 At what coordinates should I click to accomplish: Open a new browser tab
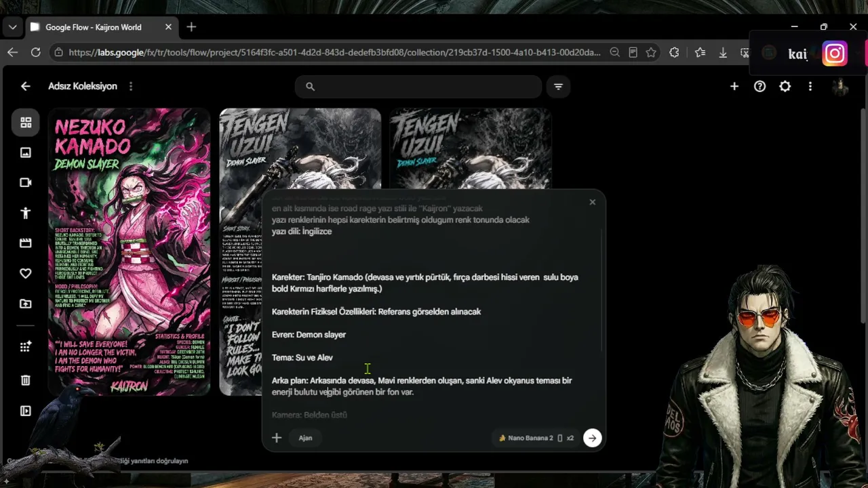[x=191, y=27]
